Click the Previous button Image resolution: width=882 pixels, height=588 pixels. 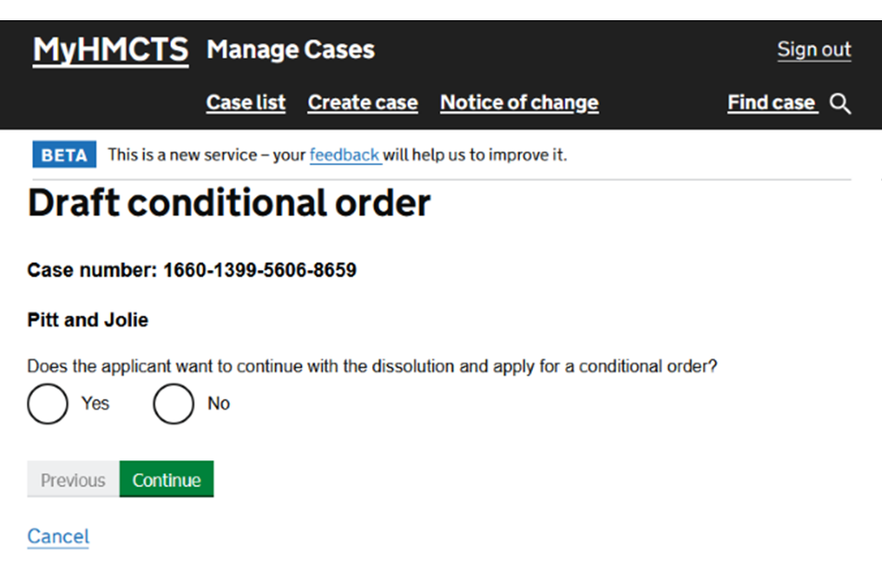click(x=73, y=480)
